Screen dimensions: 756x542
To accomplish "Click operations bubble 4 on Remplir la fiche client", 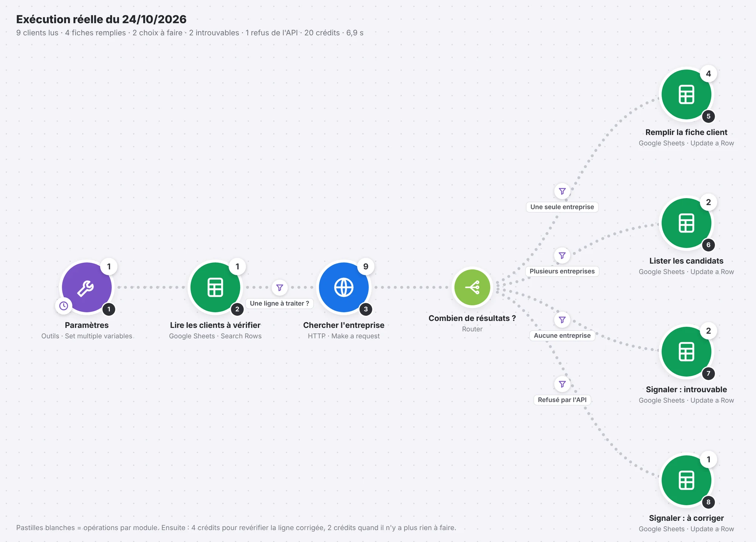I will [x=708, y=73].
